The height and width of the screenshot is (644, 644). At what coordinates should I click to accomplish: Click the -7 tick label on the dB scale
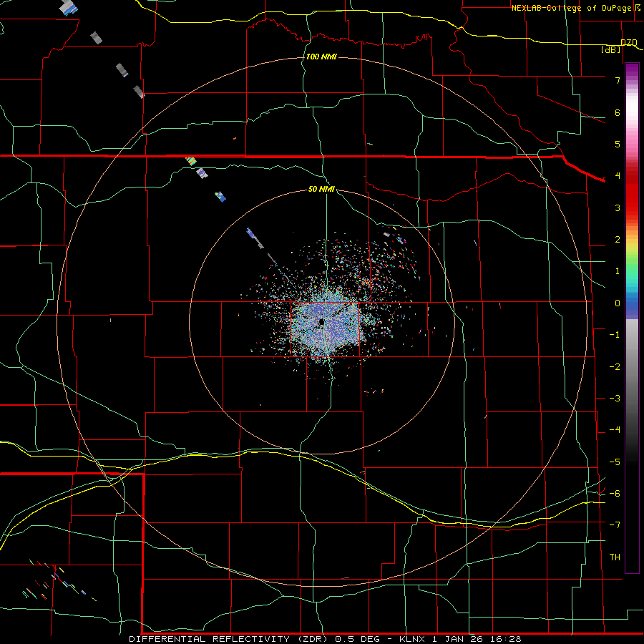(615, 525)
